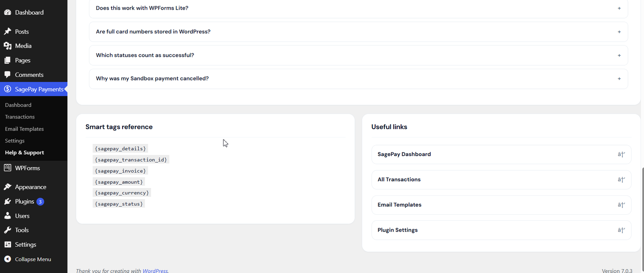The height and width of the screenshot is (273, 644).
Task: Select Help & Support submenu item
Action: click(25, 153)
